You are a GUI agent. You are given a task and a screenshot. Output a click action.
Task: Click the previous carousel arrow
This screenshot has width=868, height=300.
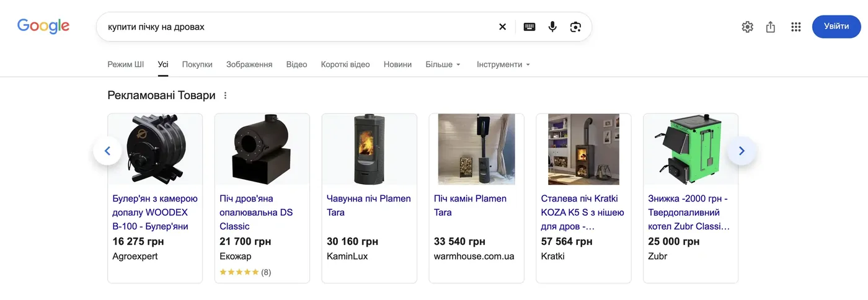107,151
